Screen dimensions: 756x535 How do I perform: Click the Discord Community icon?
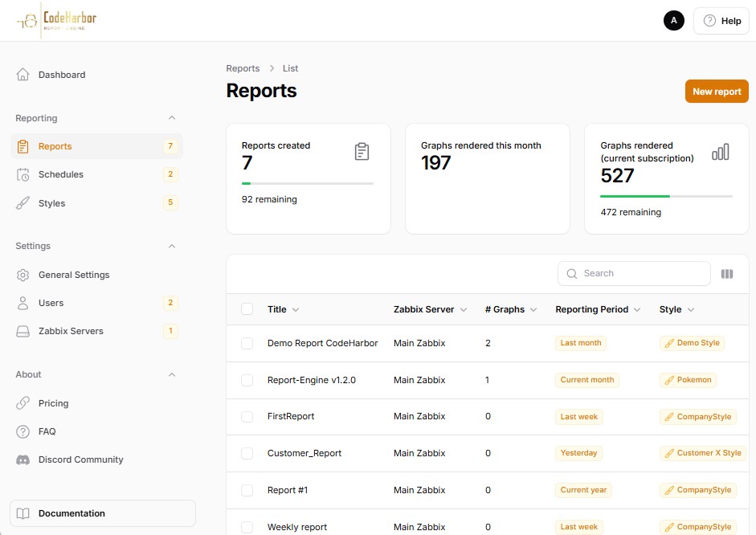(x=22, y=459)
